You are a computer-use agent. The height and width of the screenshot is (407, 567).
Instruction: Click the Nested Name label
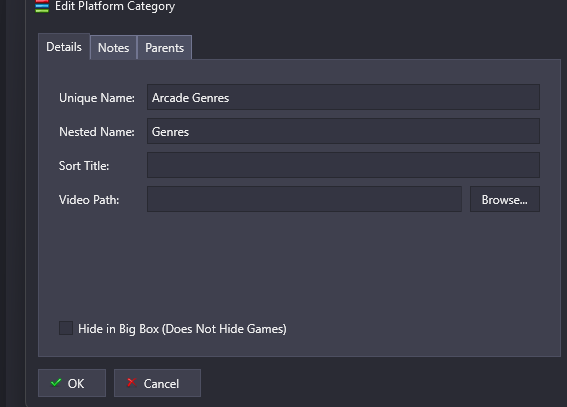tap(97, 132)
